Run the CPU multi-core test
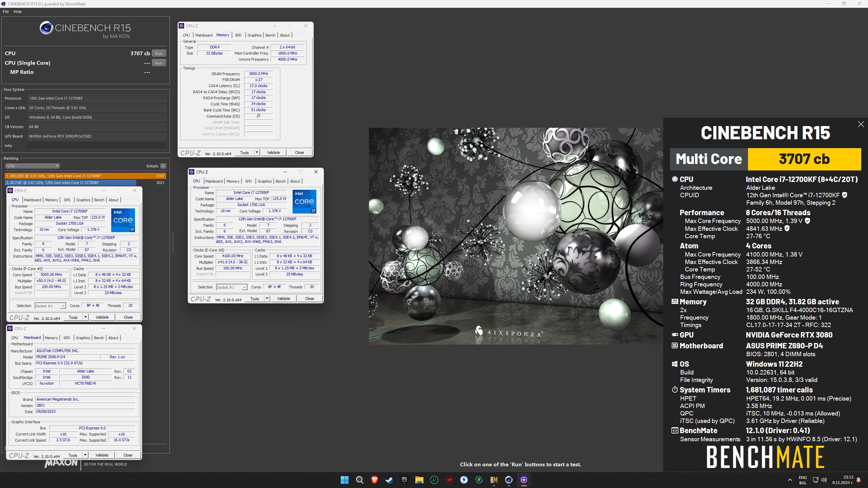Screen dimensions: 868x488 click(x=159, y=53)
